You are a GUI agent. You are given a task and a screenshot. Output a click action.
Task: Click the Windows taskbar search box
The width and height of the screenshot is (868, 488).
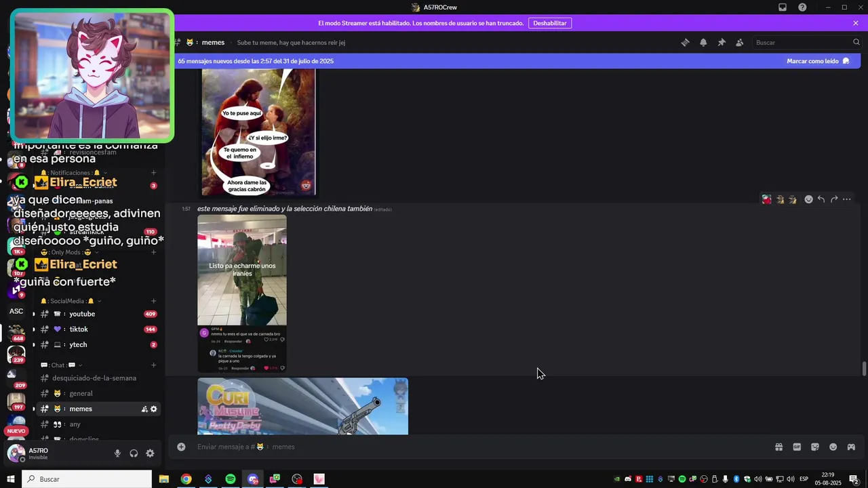[x=87, y=479]
